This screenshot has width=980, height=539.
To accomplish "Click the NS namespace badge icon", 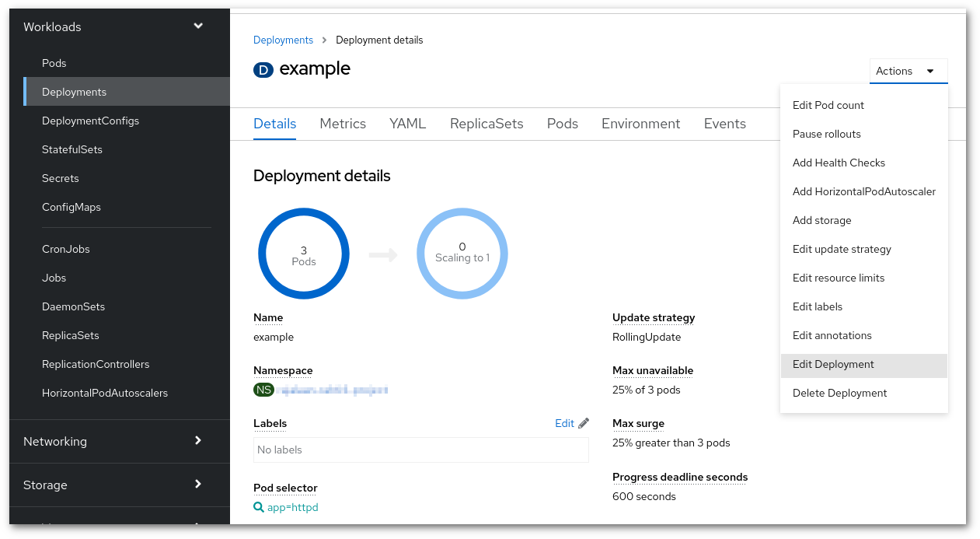I will coord(264,390).
